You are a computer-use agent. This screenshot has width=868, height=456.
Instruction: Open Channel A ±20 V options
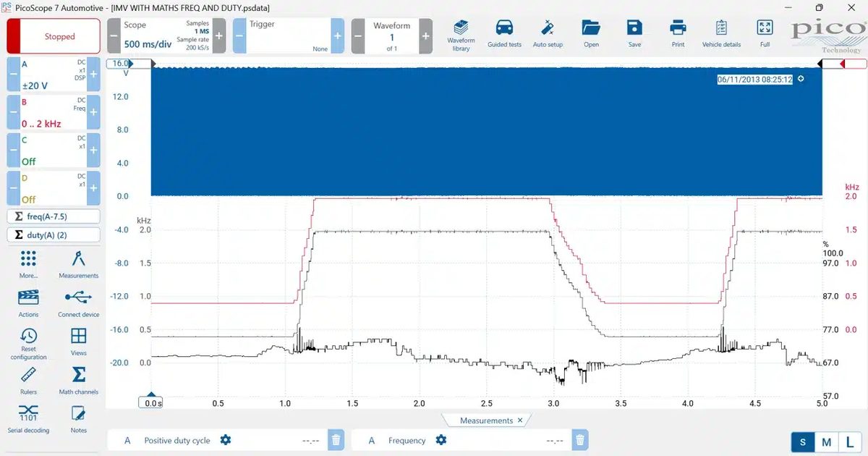[54, 75]
